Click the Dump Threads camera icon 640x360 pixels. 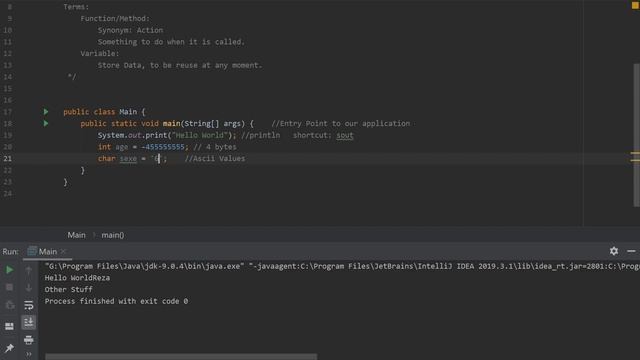(9, 305)
